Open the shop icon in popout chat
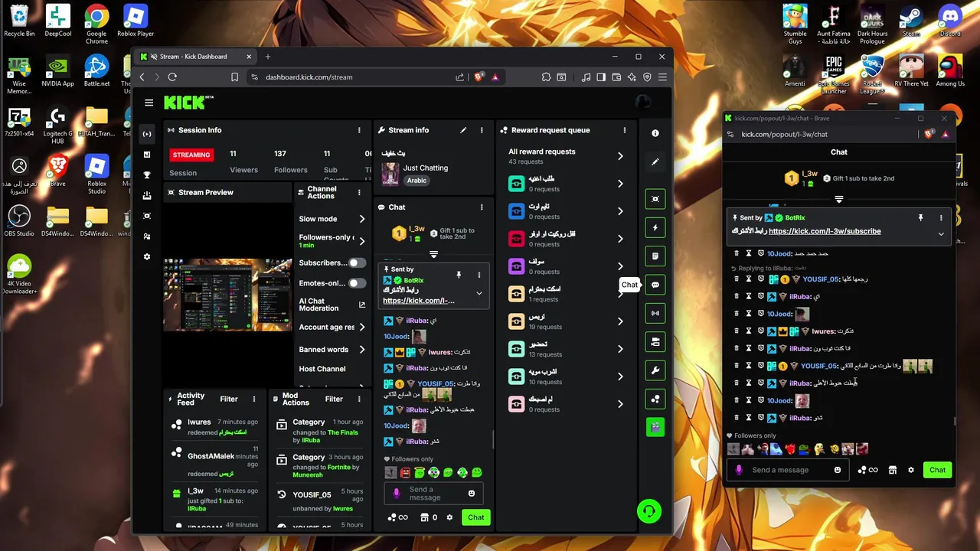The width and height of the screenshot is (980, 551). tap(892, 470)
